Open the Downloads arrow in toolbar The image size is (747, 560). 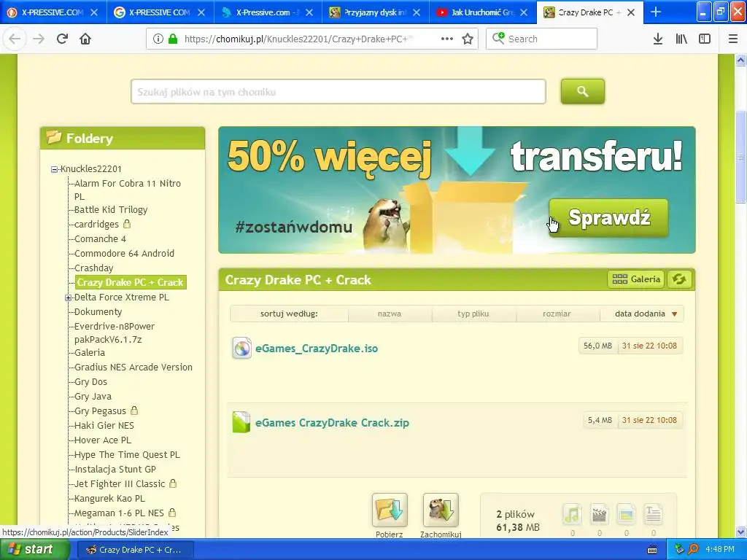[x=658, y=39]
